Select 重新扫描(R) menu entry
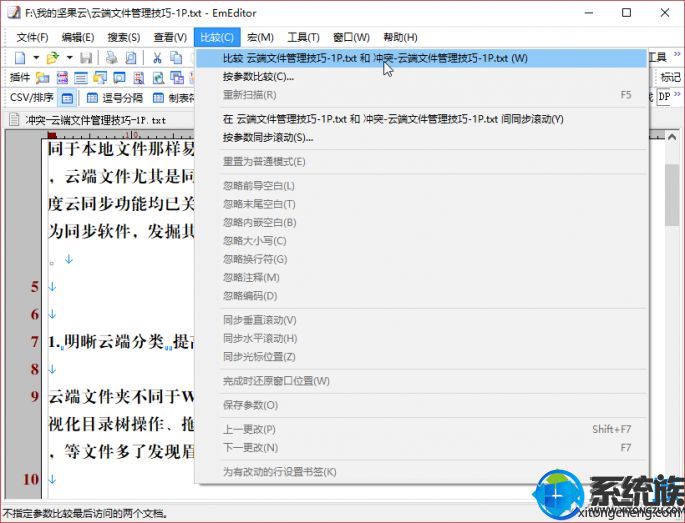This screenshot has height=523, width=685. 421,95
